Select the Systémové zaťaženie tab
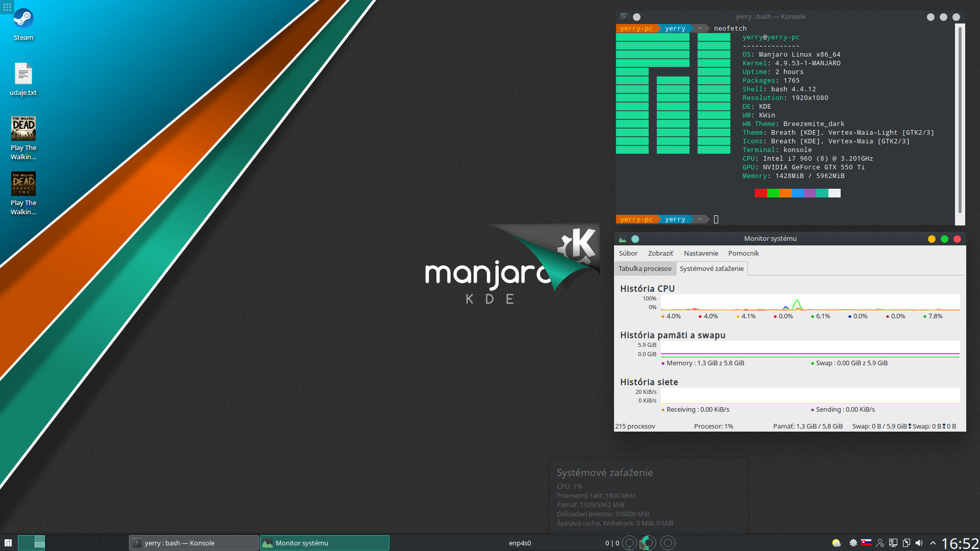Viewport: 980px width, 551px height. click(712, 268)
